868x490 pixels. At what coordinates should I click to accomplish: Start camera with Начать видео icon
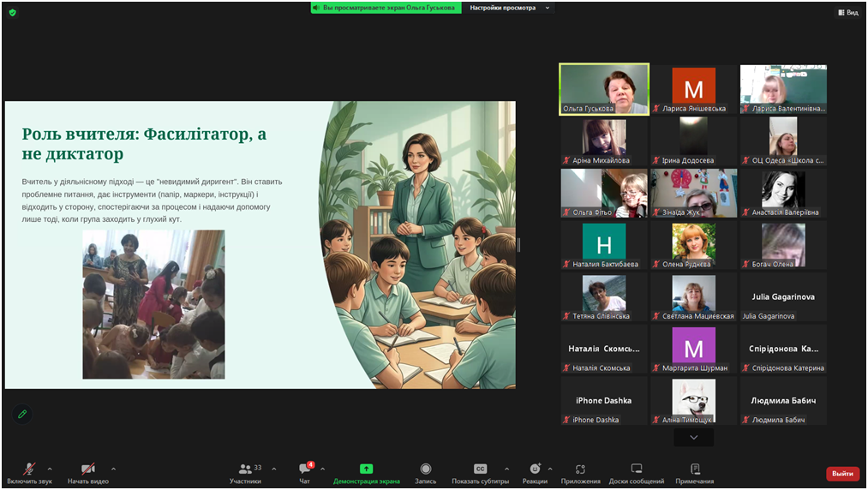pyautogui.click(x=87, y=469)
